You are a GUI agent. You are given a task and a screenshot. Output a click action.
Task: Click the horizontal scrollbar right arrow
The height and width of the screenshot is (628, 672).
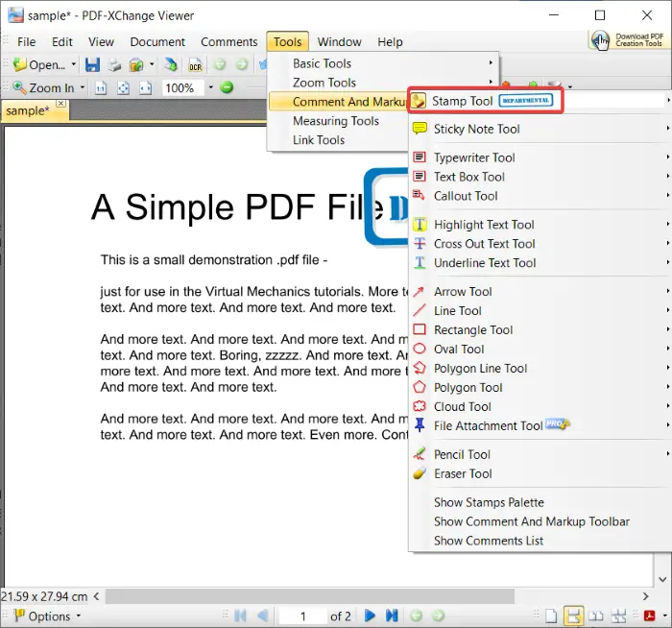646,596
